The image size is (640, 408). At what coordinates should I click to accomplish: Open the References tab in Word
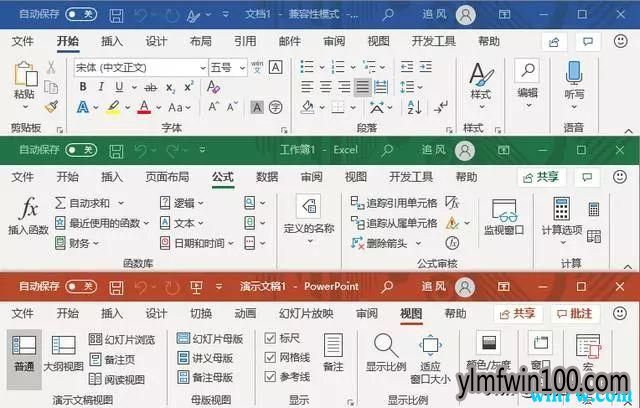245,41
